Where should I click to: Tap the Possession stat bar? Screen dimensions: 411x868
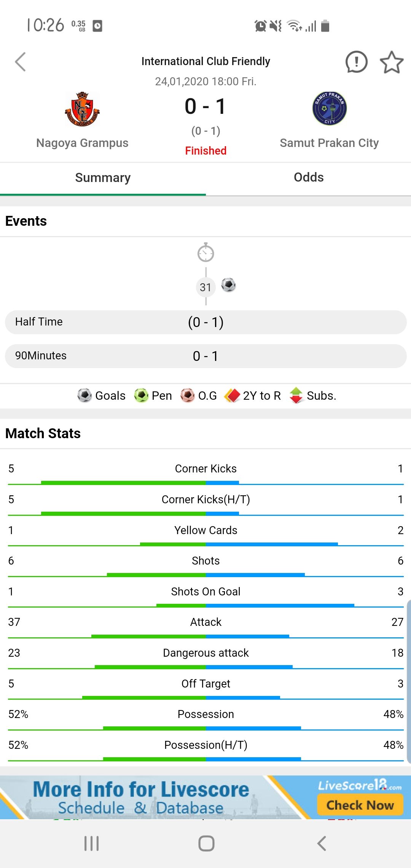coord(205,729)
